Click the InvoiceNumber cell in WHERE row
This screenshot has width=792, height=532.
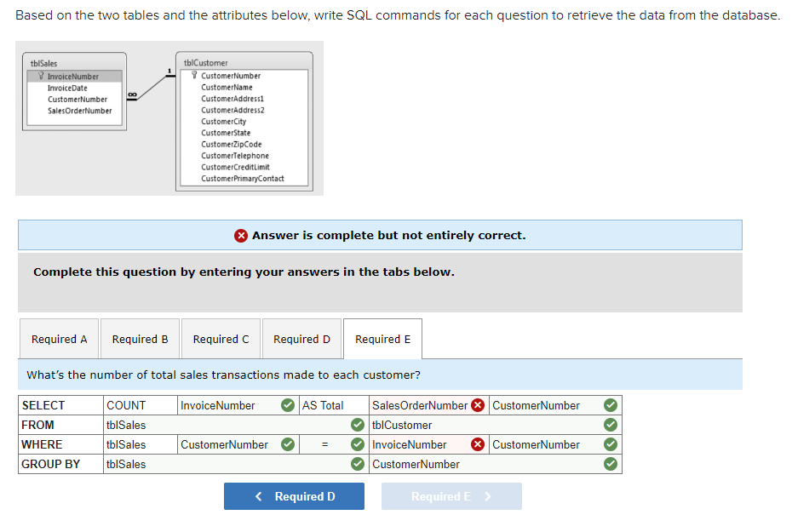coord(429,444)
